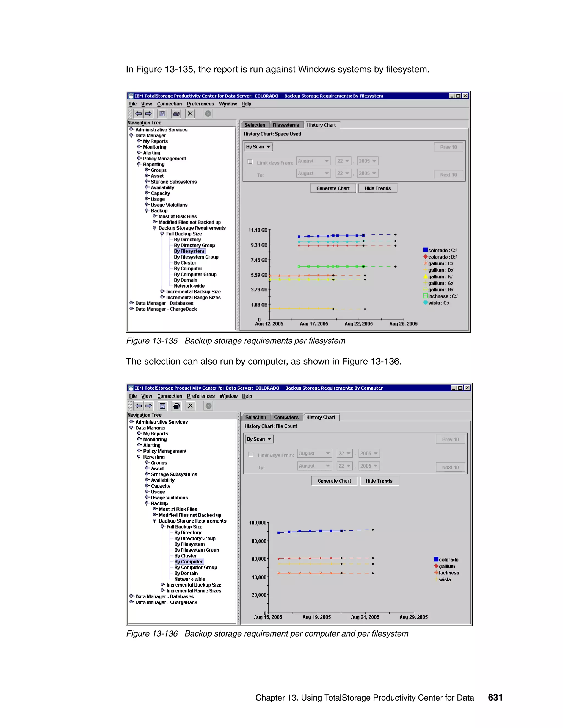
Task: Open the By Scan dropdown in By Computer window
Action: 259,439
